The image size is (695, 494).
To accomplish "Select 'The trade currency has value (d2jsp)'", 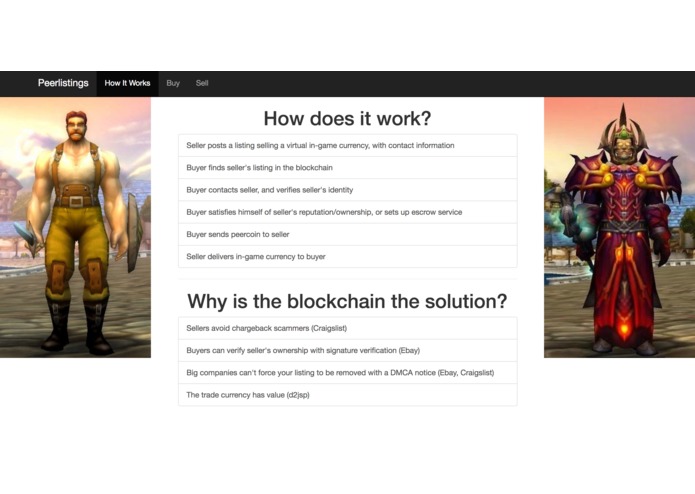I will tap(348, 395).
